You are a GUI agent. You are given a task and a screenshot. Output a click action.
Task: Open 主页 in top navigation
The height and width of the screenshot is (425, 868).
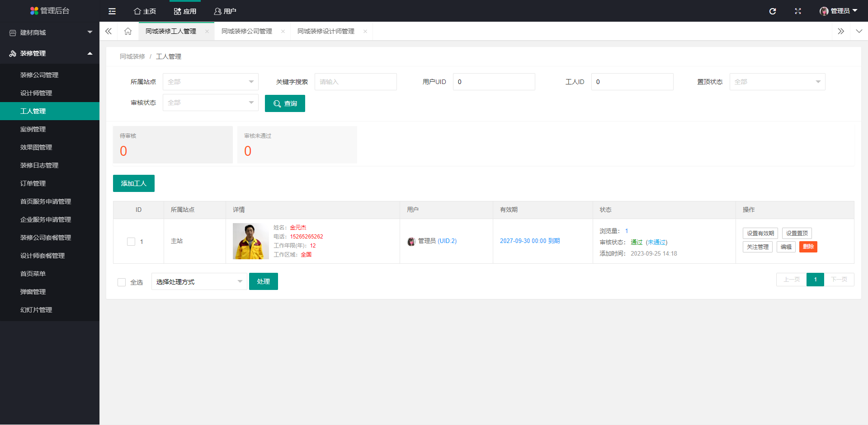coord(145,11)
